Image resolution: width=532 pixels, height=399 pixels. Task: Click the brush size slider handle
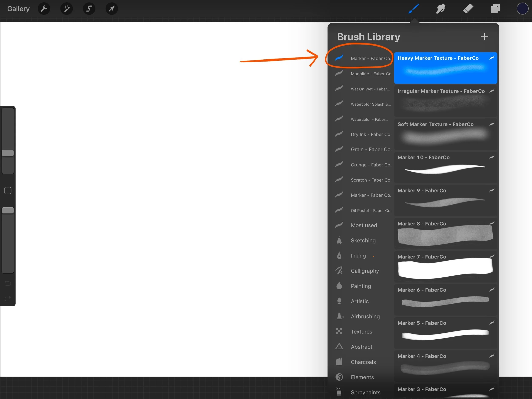8,153
